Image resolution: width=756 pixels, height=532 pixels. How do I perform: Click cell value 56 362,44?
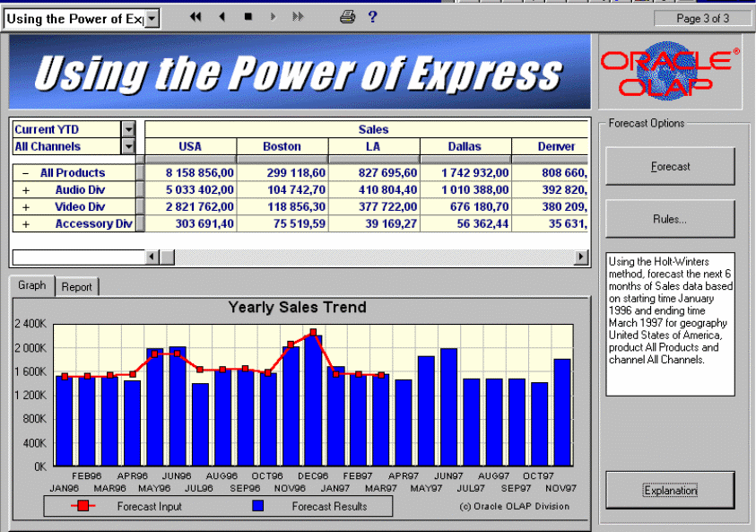click(x=465, y=223)
